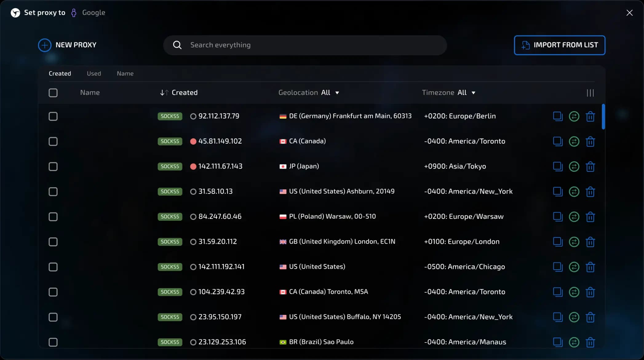Click refresh icon for Japan proxy 142.111.67.143
The height and width of the screenshot is (360, 644).
574,167
